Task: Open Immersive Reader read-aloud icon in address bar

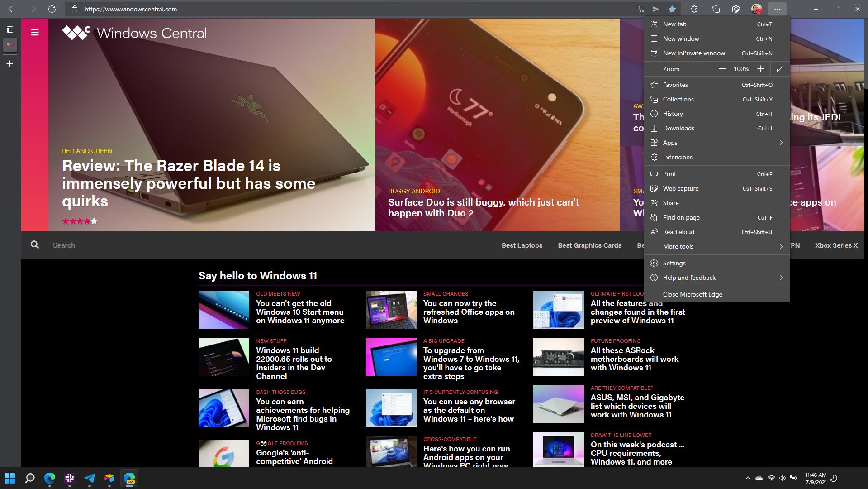Action: 639,9
